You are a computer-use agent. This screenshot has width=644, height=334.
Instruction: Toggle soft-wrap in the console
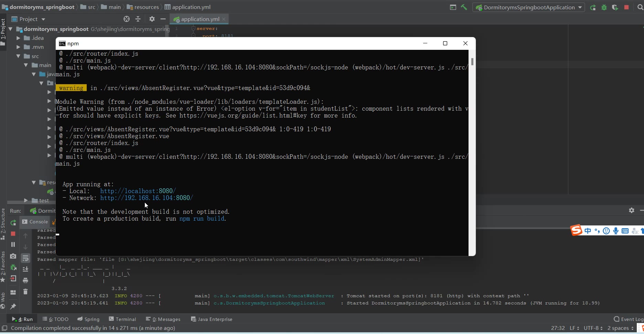pos(25,258)
